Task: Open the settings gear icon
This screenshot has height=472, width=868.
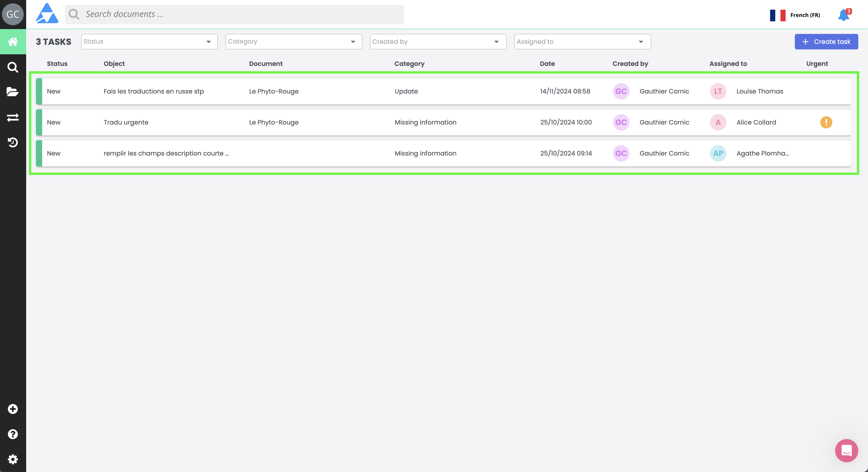Action: pyautogui.click(x=13, y=459)
